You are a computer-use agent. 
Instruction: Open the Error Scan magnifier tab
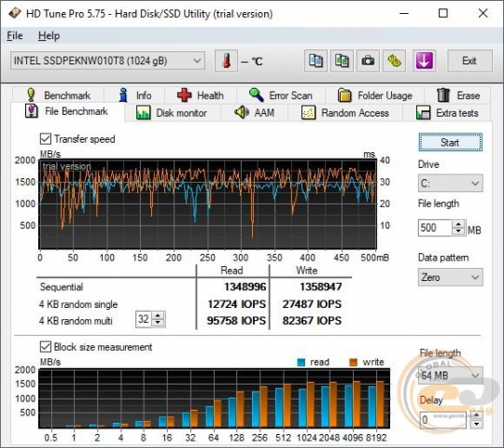pos(281,95)
